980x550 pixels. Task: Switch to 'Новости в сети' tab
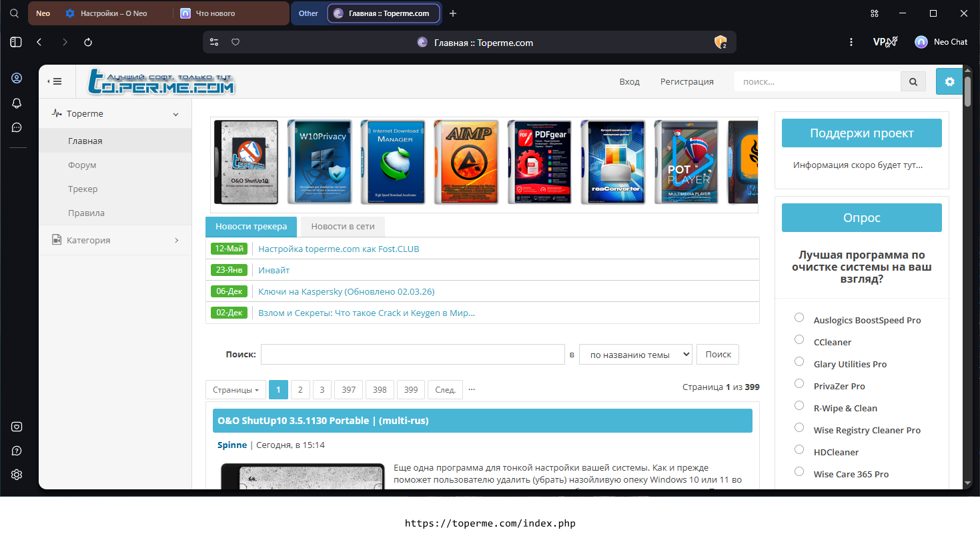coord(343,227)
